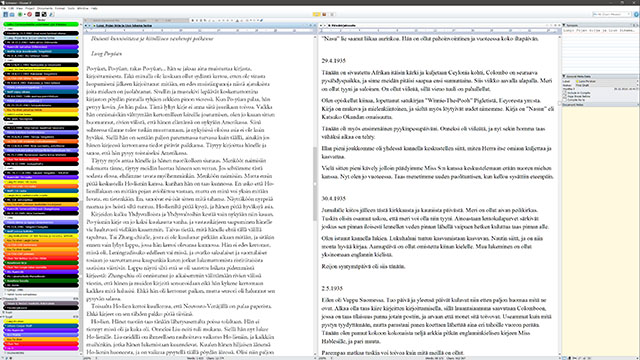The image size is (640, 360).
Task: Toggle the Page Break Before checkbox
Action: (x=565, y=96)
